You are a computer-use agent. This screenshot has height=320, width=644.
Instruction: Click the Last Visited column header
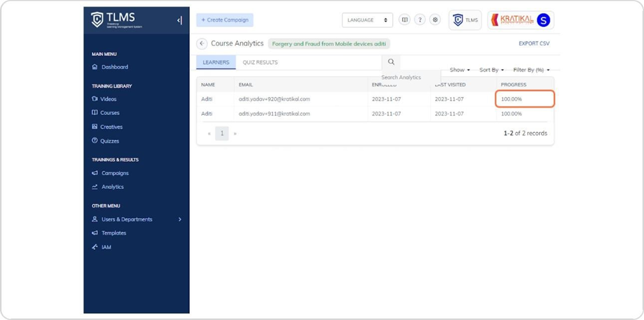tap(450, 84)
